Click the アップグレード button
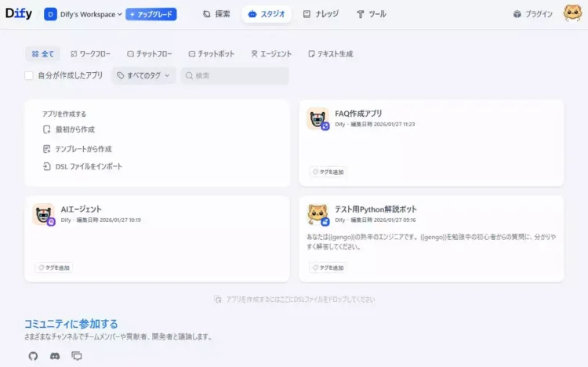 tap(151, 14)
